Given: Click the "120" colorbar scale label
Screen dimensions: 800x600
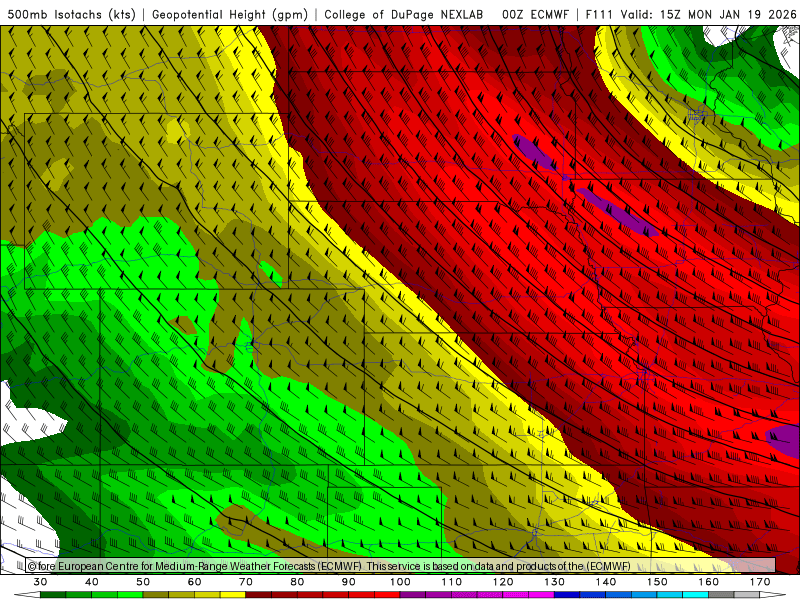Looking at the screenshot, I should [x=503, y=582].
